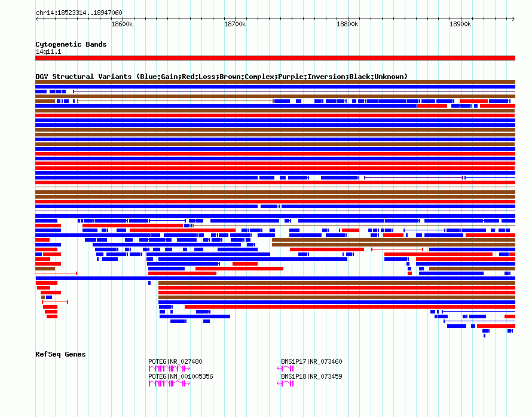
Task: Click the 14q11.1 band label
Action: tap(48, 51)
